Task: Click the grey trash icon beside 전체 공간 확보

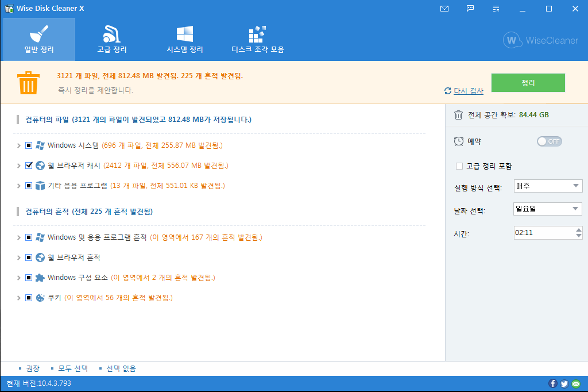Action: (x=458, y=115)
